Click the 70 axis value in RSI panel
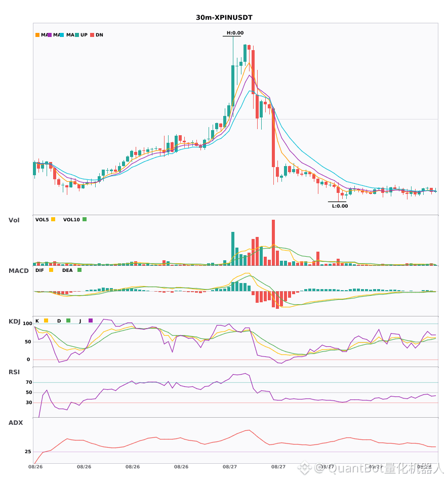The height and width of the screenshot is (481, 448). point(29,382)
